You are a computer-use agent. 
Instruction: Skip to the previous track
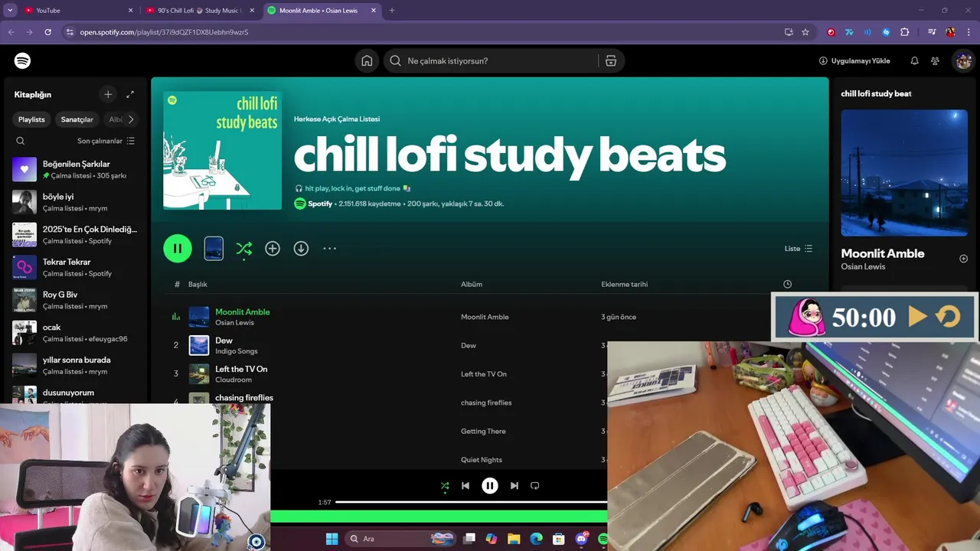(465, 485)
